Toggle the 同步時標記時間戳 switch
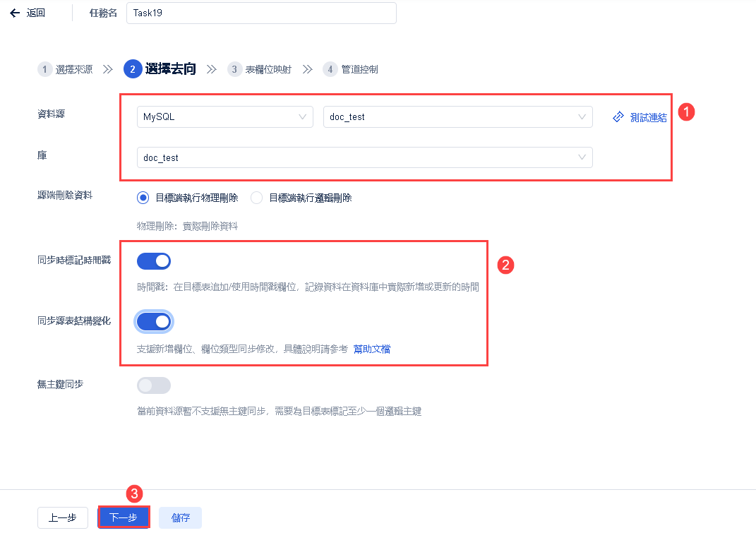 (x=154, y=261)
